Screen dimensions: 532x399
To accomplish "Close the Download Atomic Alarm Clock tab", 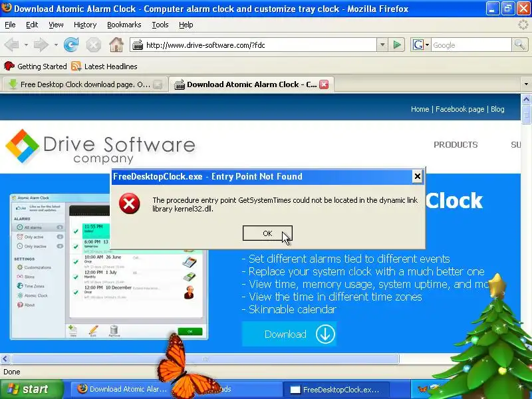I will (x=324, y=84).
